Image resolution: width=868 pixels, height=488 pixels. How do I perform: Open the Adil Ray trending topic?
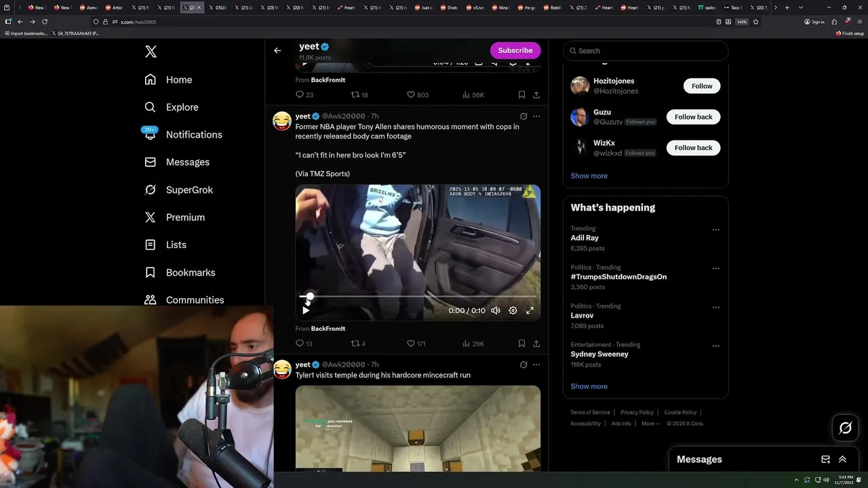(585, 238)
